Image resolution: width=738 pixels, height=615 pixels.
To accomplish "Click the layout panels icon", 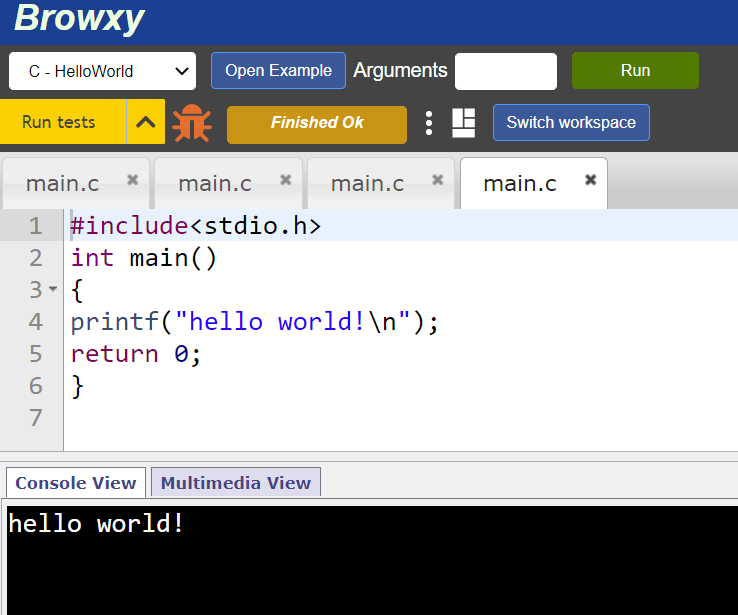I will point(463,123).
